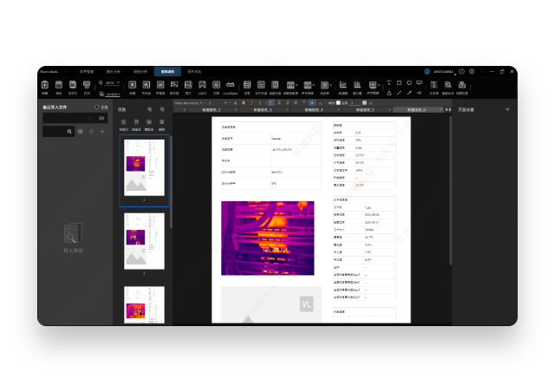Toggle the select all checkbox
Image resolution: width=555 pixels, height=392 pixels.
97,107
